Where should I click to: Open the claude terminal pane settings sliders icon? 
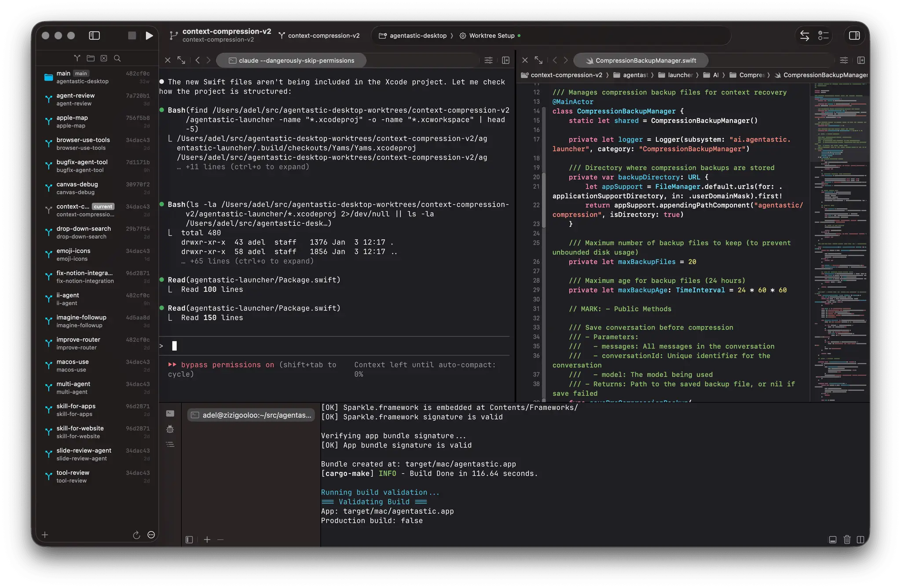point(488,60)
